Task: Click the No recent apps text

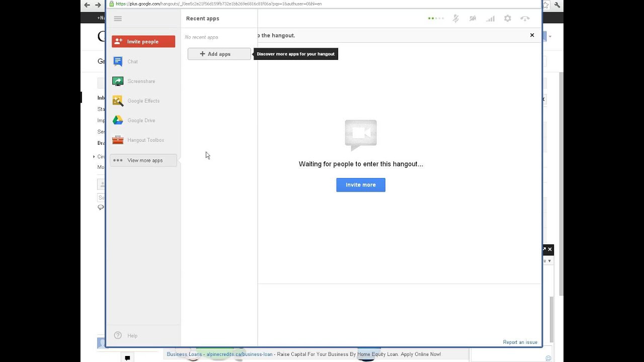Action: (201, 37)
